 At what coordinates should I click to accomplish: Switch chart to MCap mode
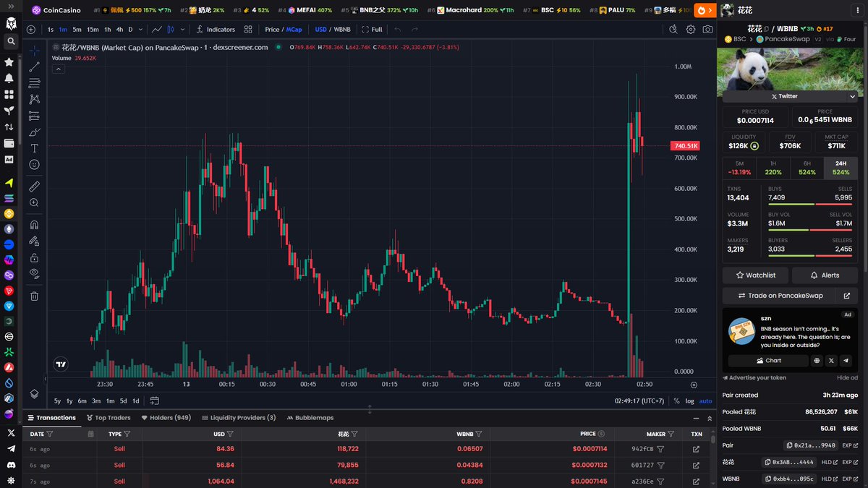(x=294, y=30)
